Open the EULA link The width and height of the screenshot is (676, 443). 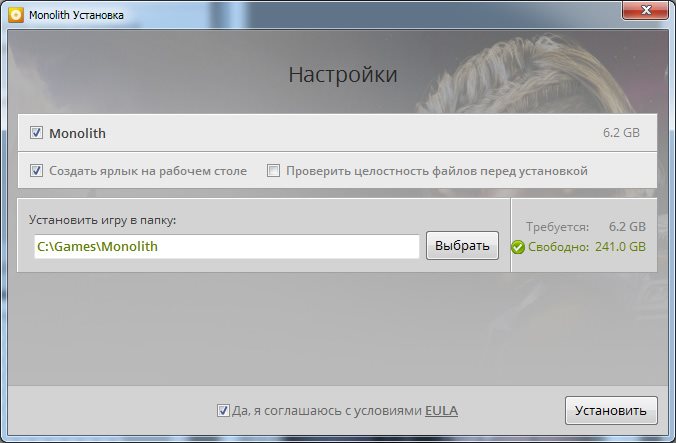click(441, 410)
